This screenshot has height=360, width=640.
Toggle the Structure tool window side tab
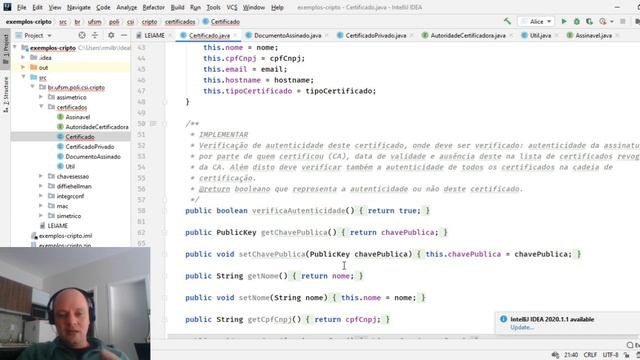pos(5,95)
